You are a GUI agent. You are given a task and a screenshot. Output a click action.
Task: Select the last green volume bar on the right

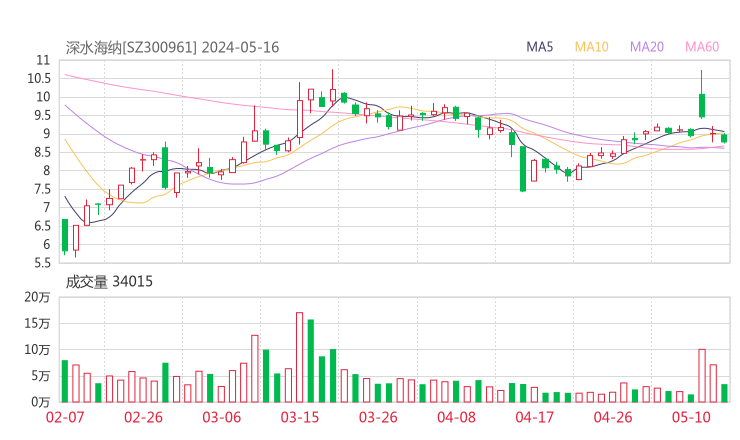pos(724,393)
